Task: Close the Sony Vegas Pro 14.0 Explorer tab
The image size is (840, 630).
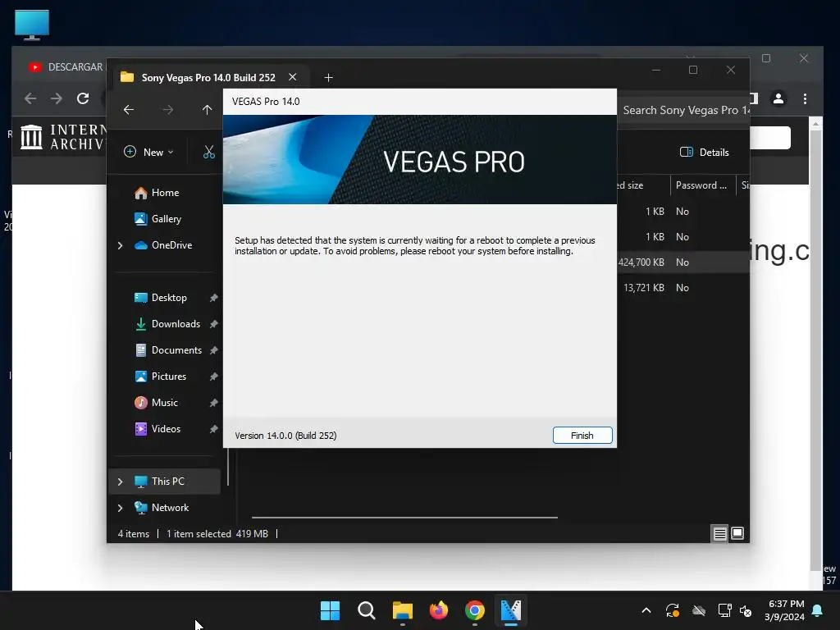Action: pos(293,77)
